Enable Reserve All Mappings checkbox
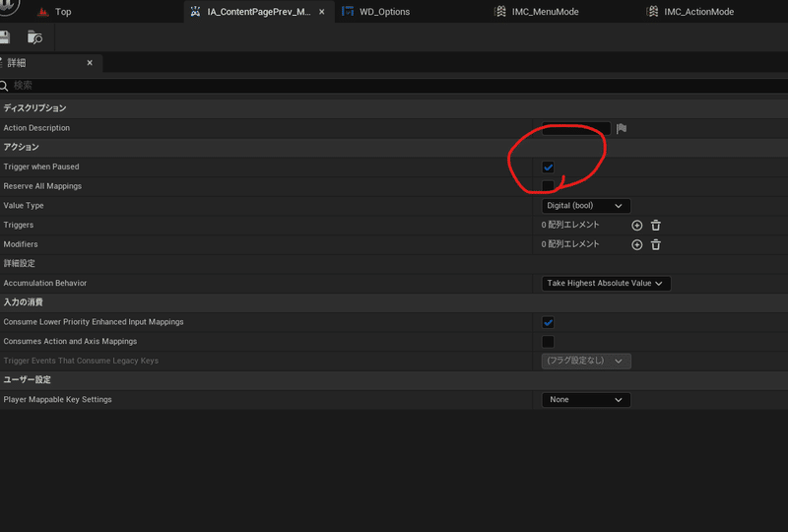788x532 pixels. click(x=548, y=186)
